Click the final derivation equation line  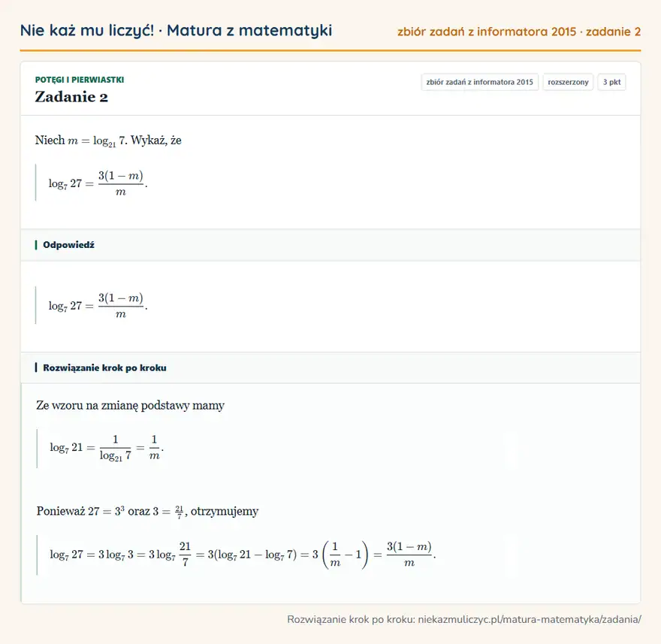(243, 554)
